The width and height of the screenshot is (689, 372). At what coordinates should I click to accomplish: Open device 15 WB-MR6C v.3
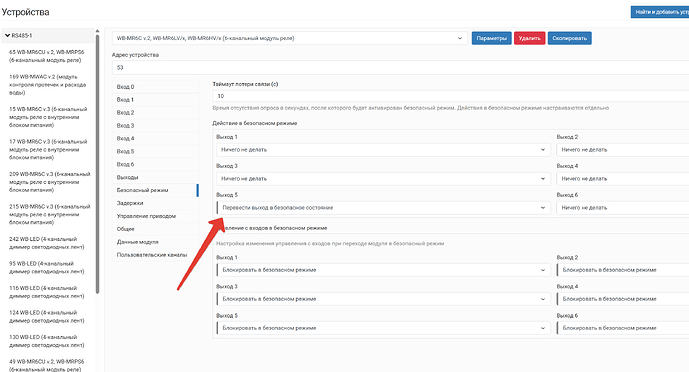coord(47,117)
